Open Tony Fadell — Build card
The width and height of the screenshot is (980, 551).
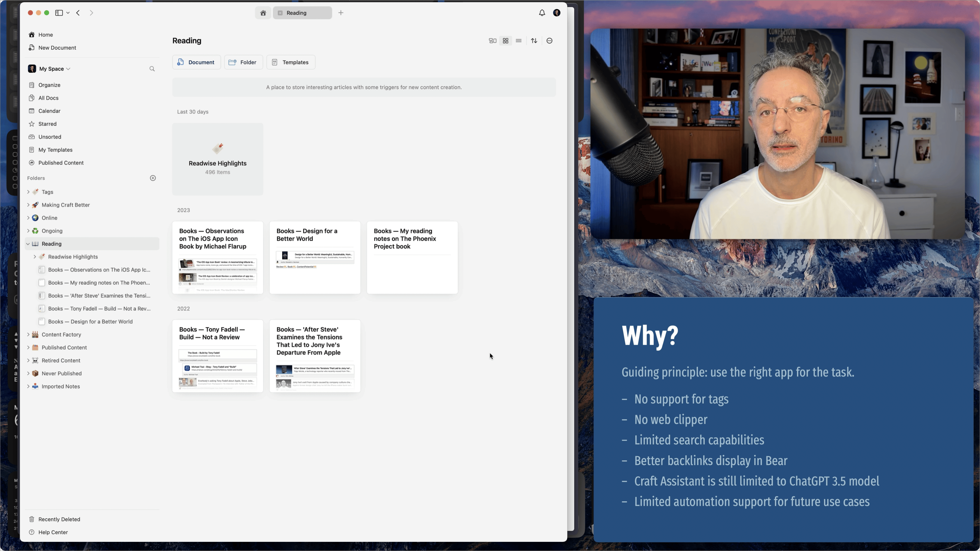tap(217, 356)
